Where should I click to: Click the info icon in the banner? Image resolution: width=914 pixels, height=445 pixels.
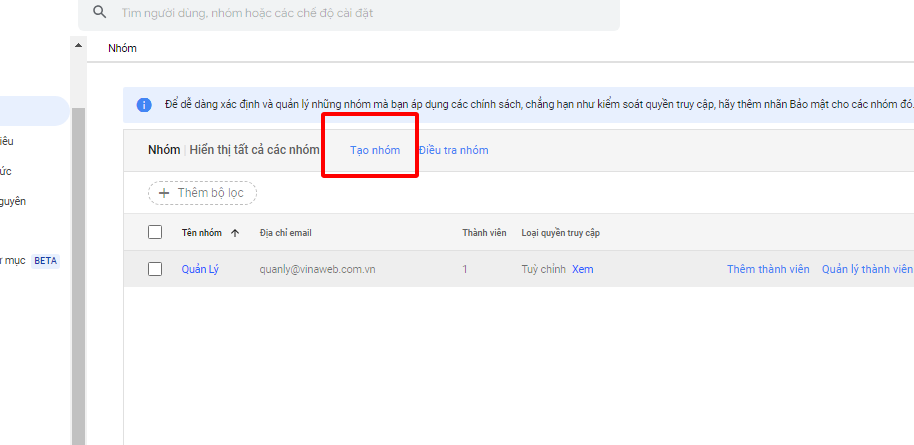pyautogui.click(x=144, y=105)
